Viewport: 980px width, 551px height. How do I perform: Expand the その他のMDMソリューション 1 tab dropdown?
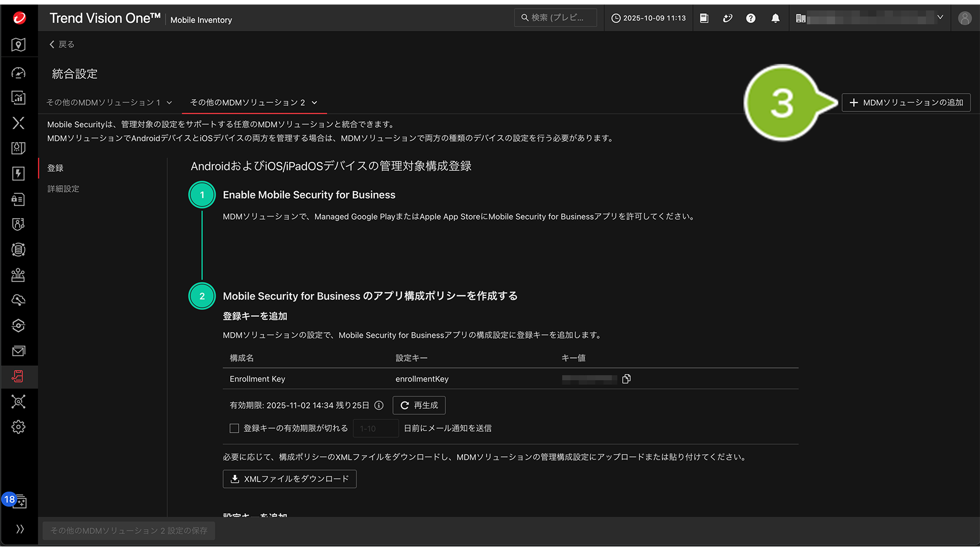point(169,103)
